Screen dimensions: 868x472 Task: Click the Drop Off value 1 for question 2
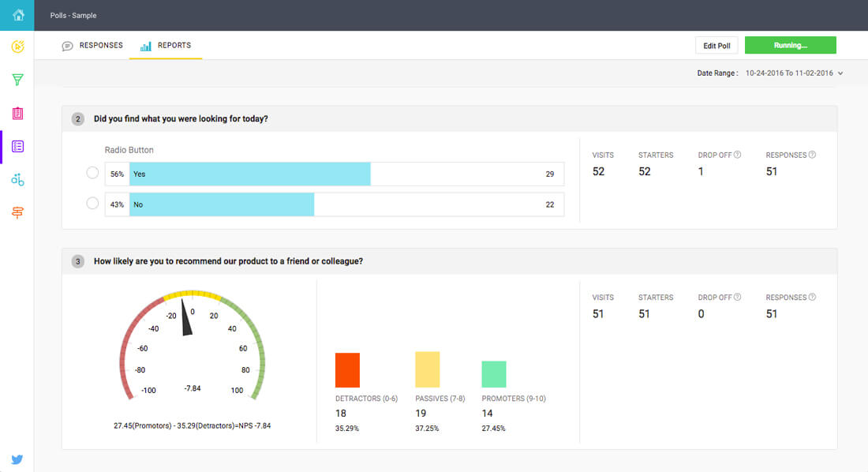(x=701, y=172)
